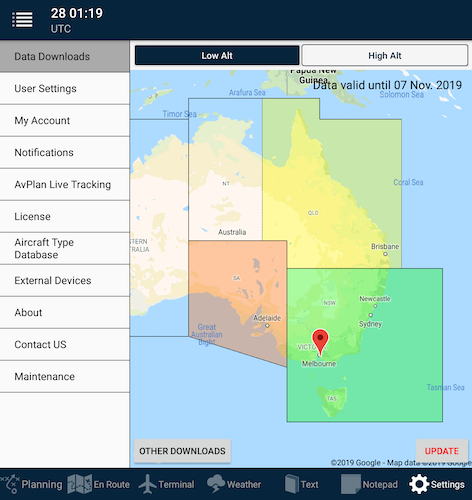Select the Low Alt tab
The width and height of the screenshot is (472, 500).
click(x=217, y=55)
